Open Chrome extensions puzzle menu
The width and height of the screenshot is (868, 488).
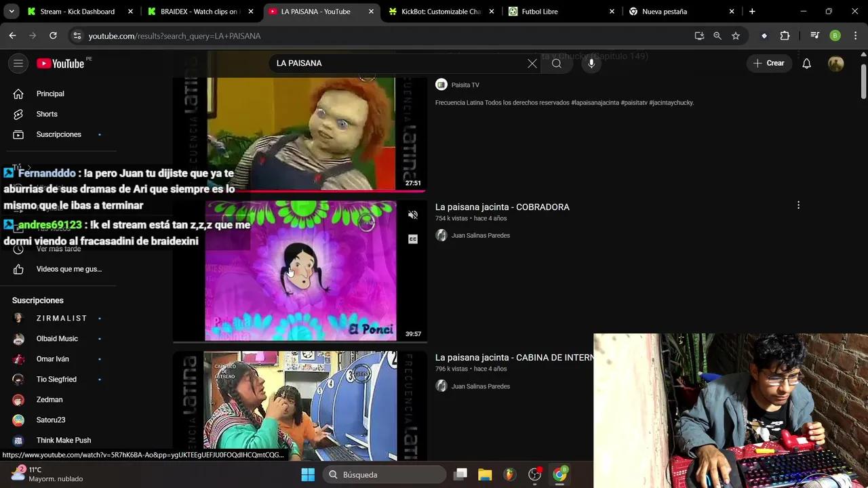785,36
